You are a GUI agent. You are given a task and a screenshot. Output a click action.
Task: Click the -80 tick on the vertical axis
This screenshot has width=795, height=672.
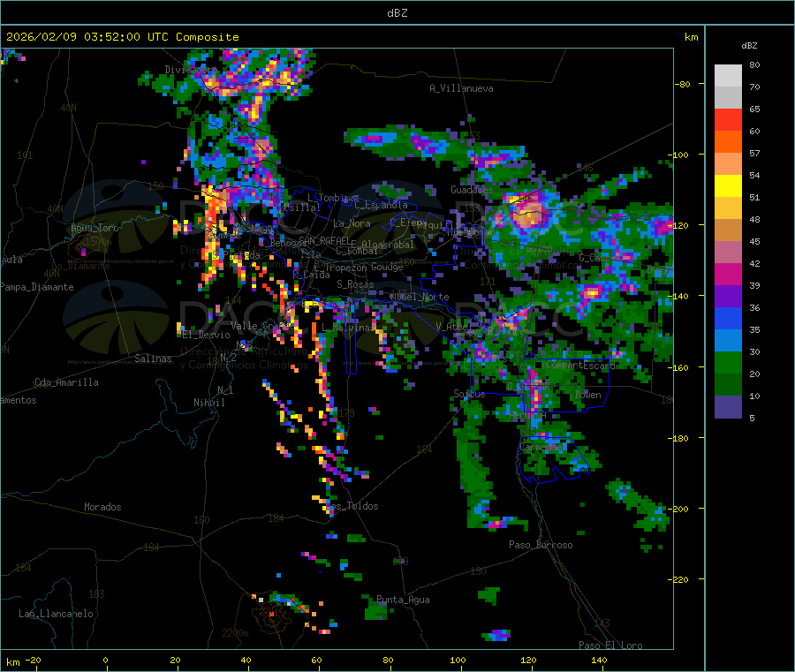[683, 84]
